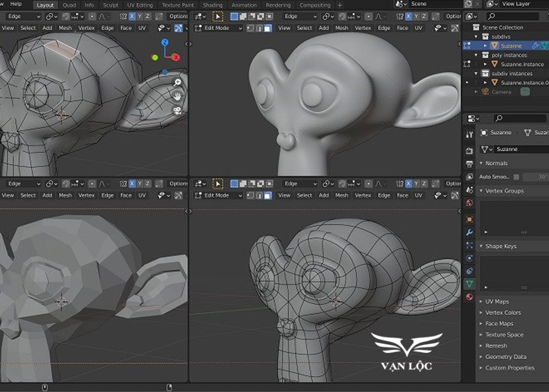Select the Object Data green triangle tab

pyautogui.click(x=469, y=284)
